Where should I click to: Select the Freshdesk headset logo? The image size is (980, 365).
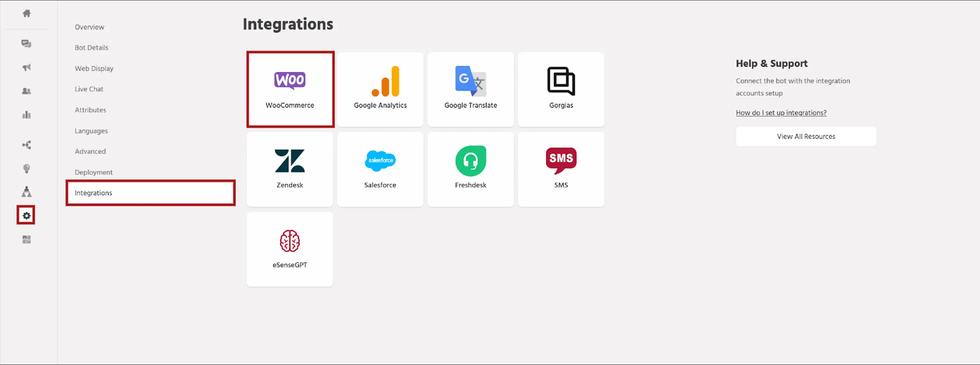coord(471,161)
